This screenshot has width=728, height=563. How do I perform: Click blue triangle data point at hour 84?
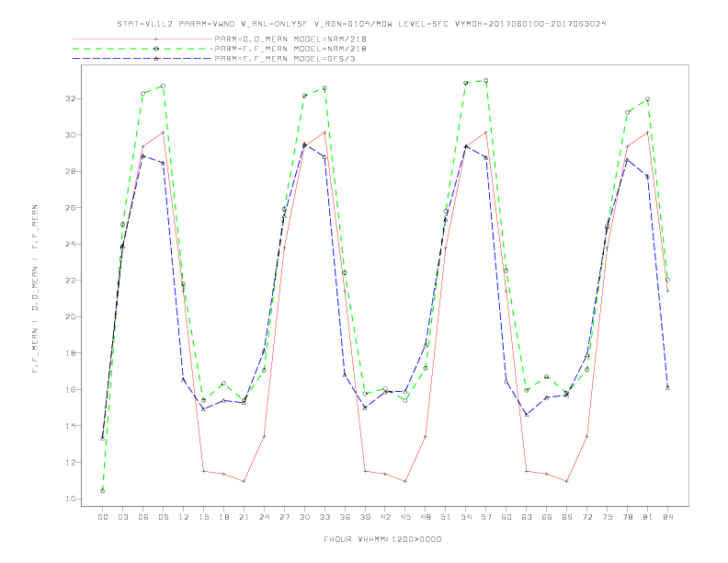667,388
